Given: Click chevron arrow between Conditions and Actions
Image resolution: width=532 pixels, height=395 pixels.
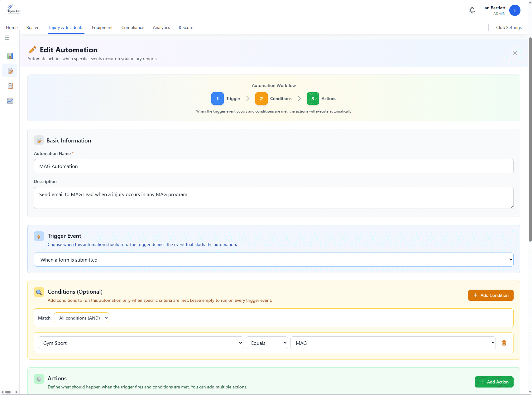Looking at the screenshot, I should tap(299, 99).
